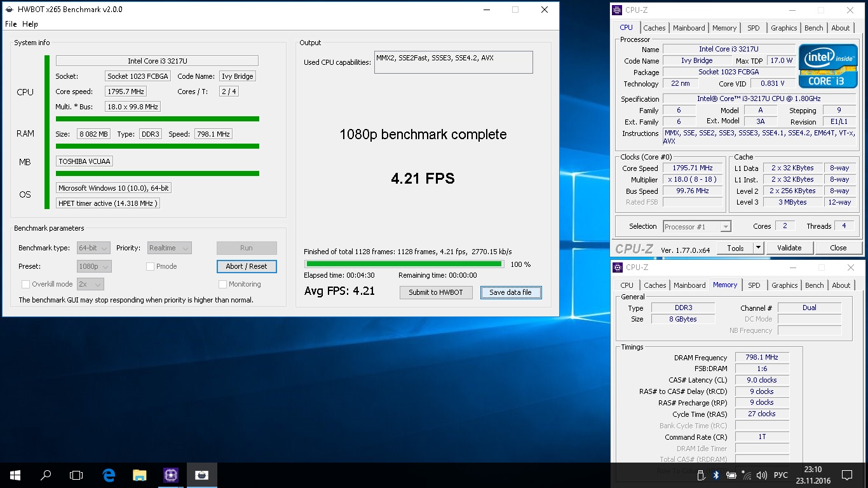The image size is (868, 488).
Task: Click the CPU-Z Validate button
Action: (x=789, y=248)
